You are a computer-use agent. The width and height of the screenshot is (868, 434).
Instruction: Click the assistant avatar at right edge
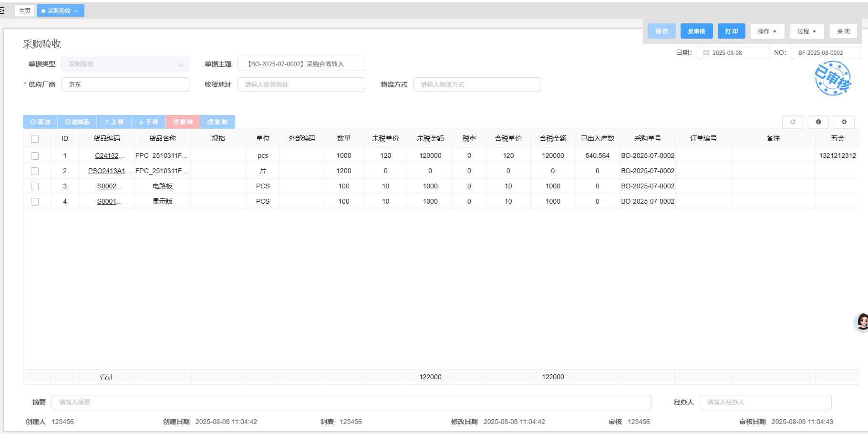tap(862, 322)
